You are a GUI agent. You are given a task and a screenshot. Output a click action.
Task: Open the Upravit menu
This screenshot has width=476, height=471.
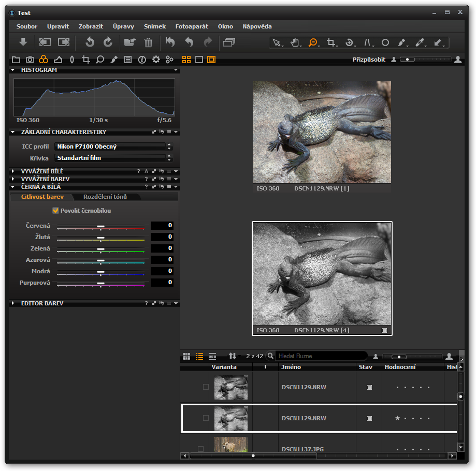(x=58, y=26)
